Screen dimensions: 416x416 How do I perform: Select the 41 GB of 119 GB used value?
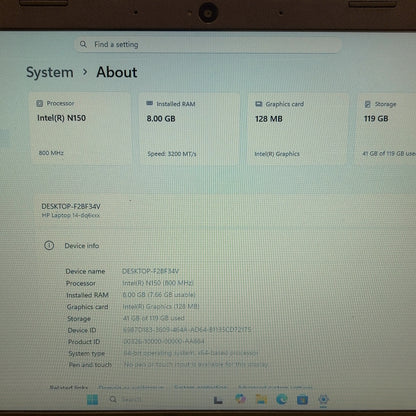coord(154,318)
